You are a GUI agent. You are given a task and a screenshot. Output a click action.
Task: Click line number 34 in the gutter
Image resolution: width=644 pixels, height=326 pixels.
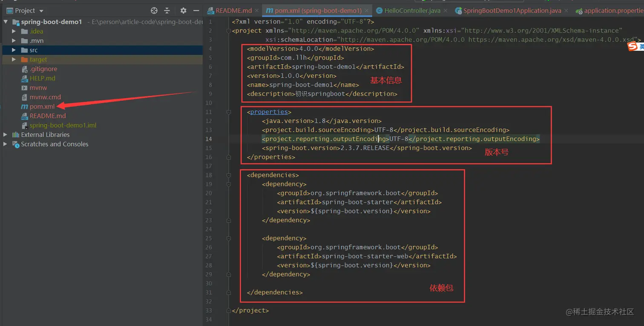pyautogui.click(x=208, y=320)
